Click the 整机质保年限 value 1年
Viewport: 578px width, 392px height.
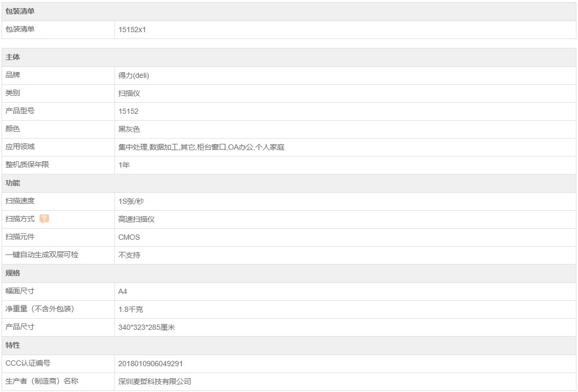124,165
